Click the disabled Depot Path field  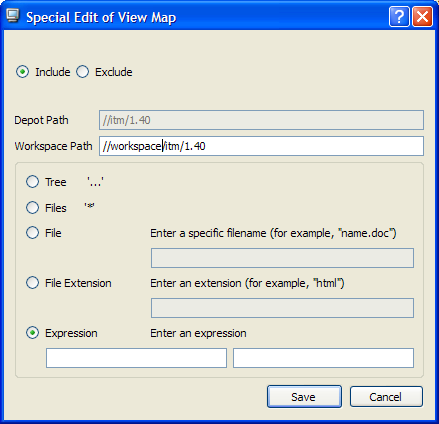coord(261,120)
